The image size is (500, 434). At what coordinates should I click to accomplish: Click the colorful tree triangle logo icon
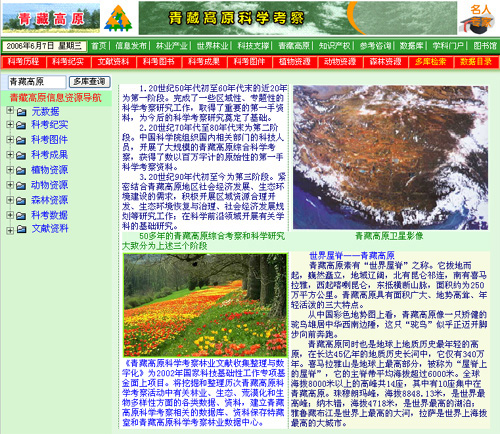118,18
